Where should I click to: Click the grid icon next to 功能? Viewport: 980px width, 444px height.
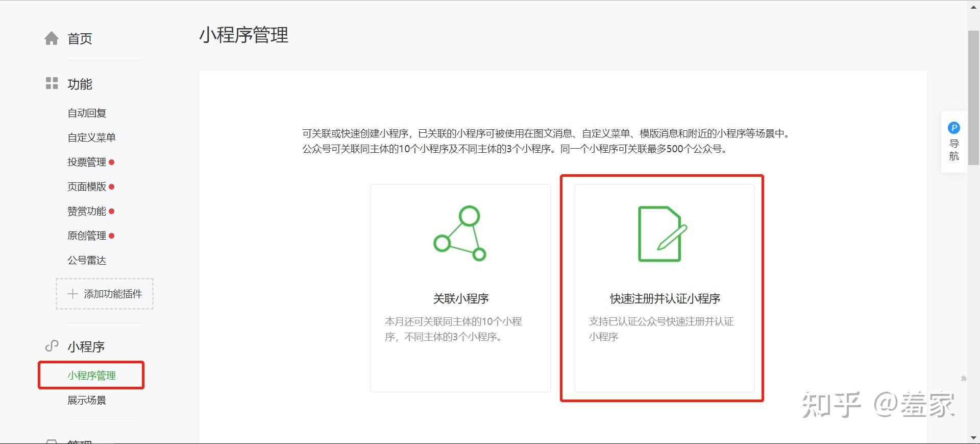pos(52,83)
